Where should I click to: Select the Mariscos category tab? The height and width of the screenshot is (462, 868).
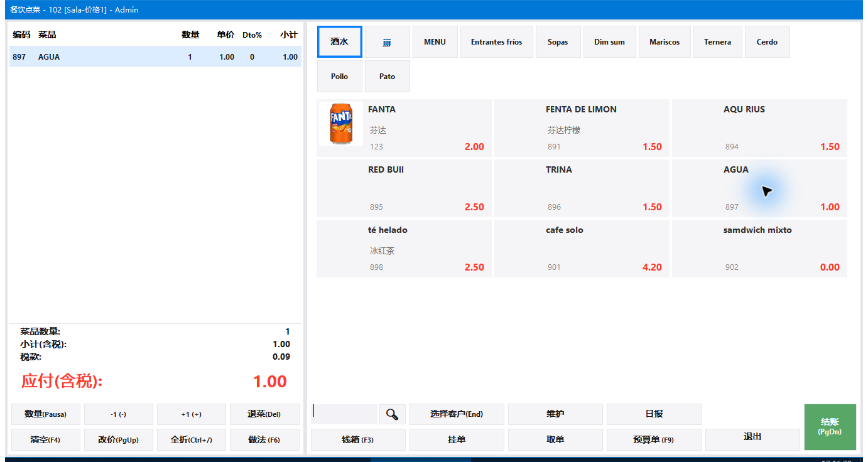[665, 42]
